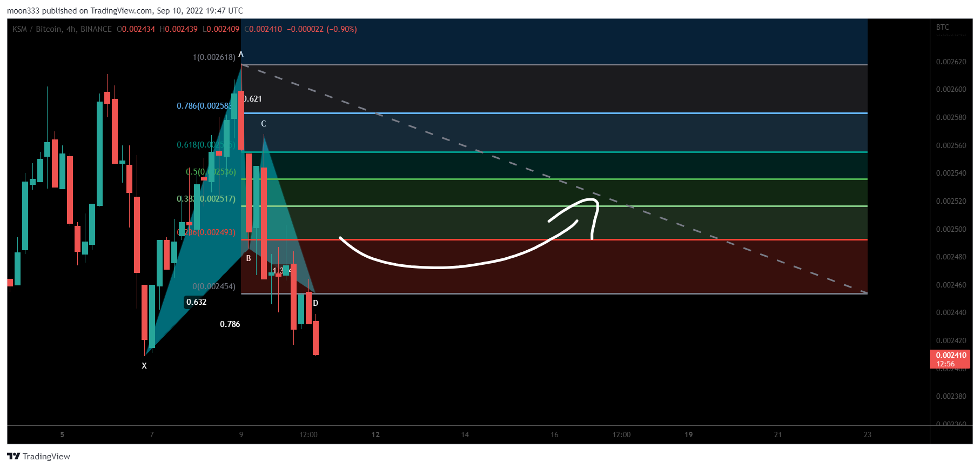
Task: Click the low value L0.002409
Action: (221, 29)
